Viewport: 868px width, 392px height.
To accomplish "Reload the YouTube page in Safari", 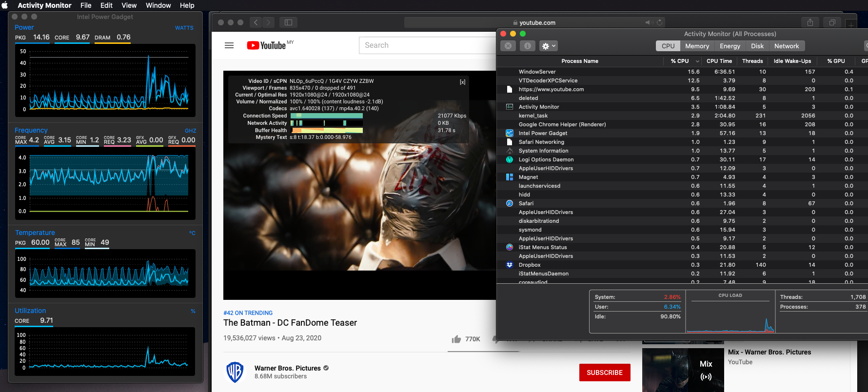I will pos(659,22).
